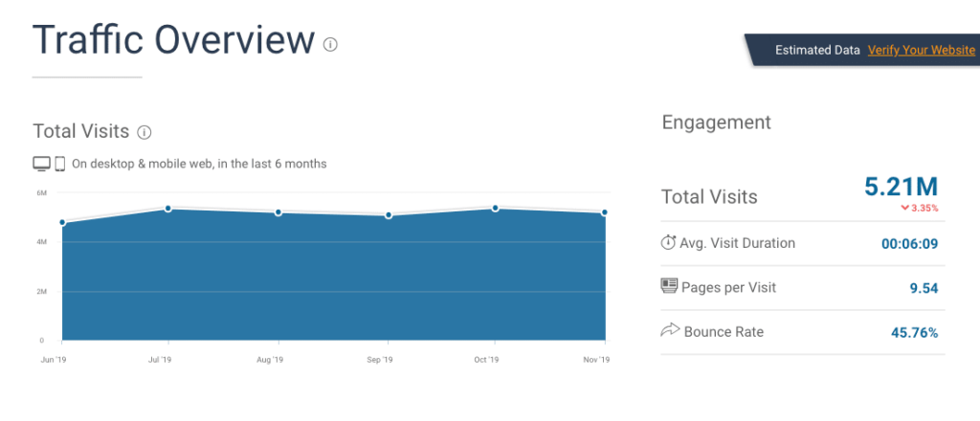Click the 45.76% bounce rate value
This screenshot has width=980, height=421.
tap(914, 333)
